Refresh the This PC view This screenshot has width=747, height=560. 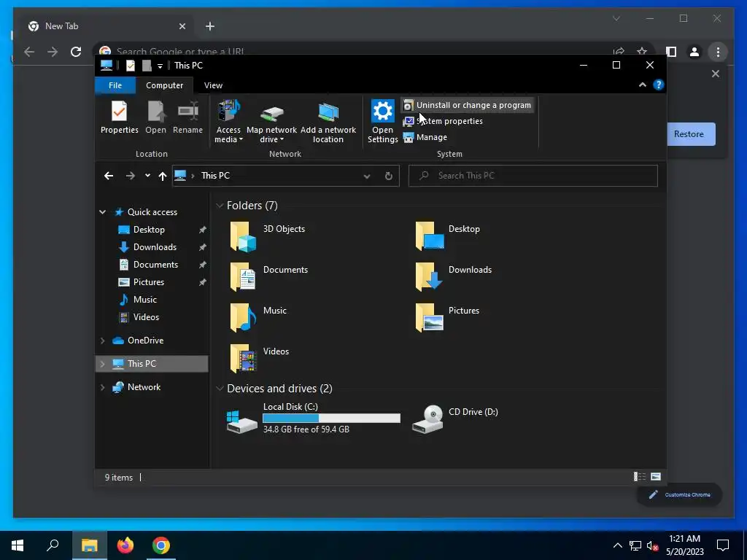coord(389,176)
